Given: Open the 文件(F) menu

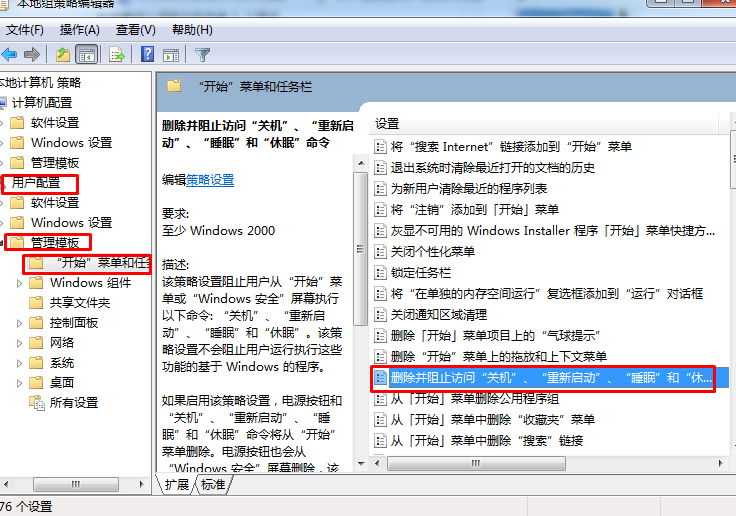Looking at the screenshot, I should coord(24,30).
